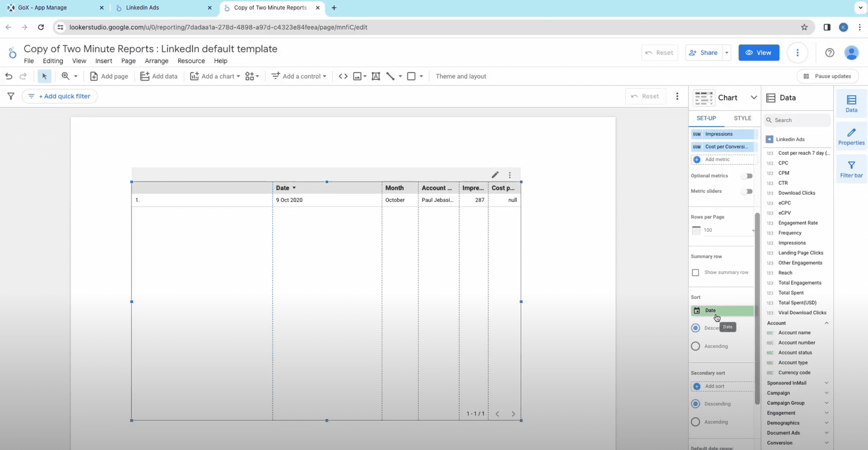Select Ascending for primary sort
The image size is (868, 450).
(x=696, y=346)
